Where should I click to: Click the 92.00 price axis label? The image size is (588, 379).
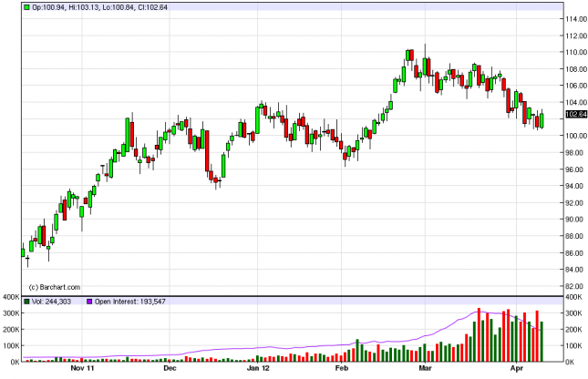coord(576,203)
